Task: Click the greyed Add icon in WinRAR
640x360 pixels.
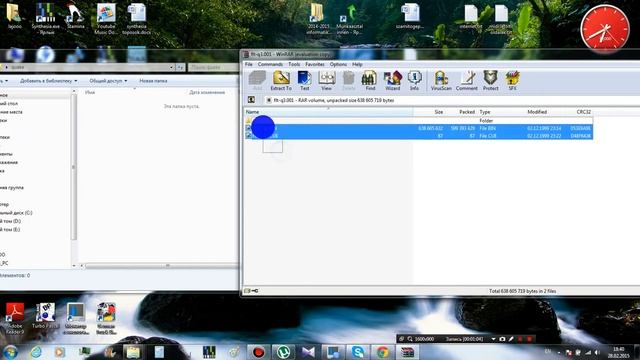Action: pyautogui.click(x=257, y=80)
